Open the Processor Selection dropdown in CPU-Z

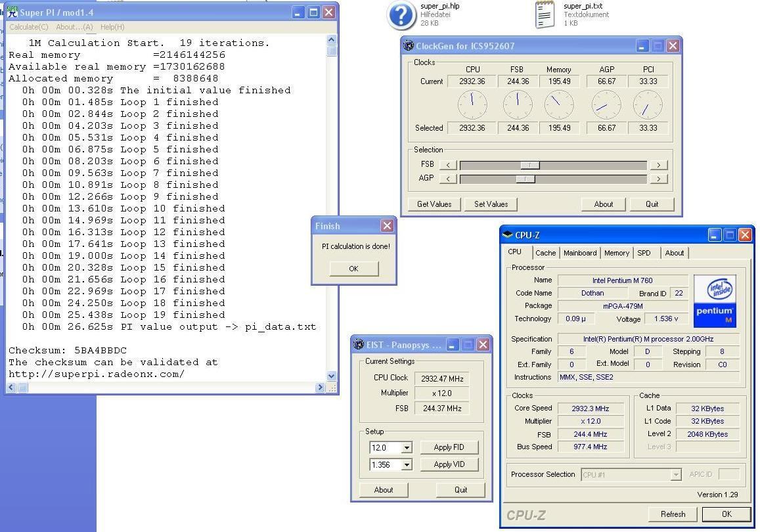pyautogui.click(x=676, y=475)
